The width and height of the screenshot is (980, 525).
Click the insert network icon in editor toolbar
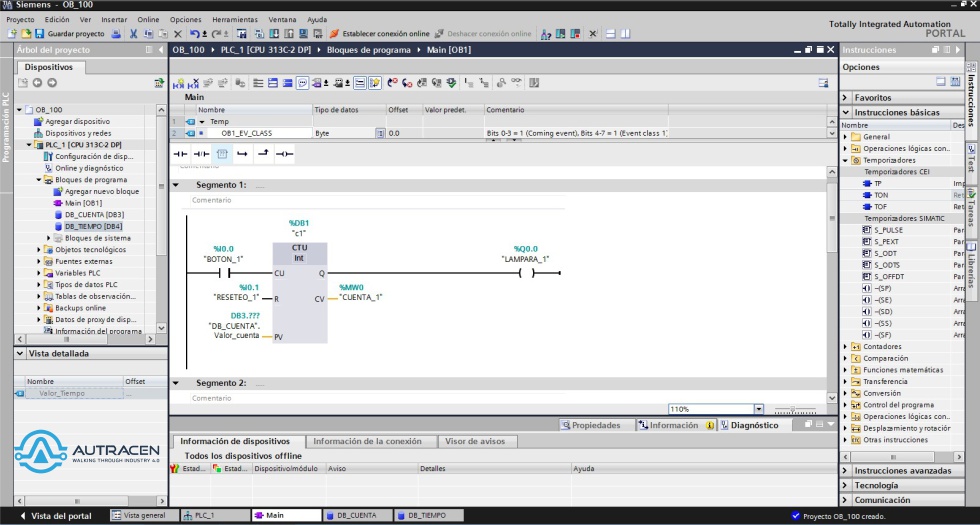click(x=179, y=82)
